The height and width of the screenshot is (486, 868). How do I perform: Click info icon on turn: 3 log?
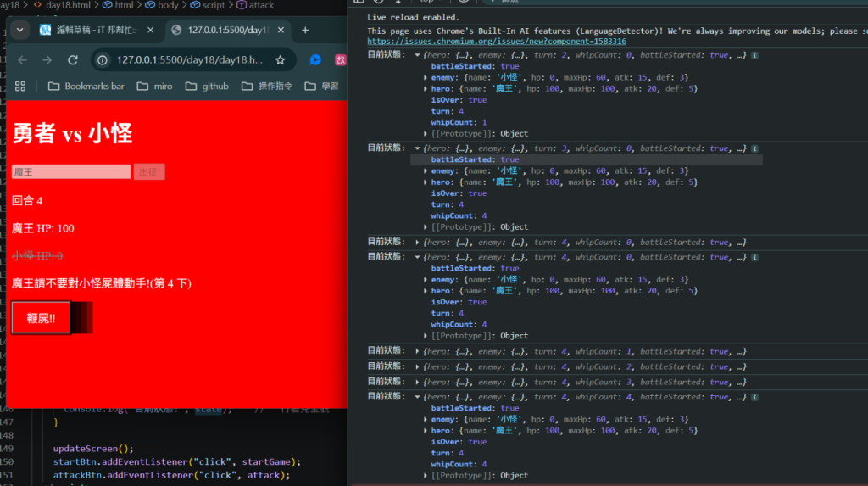754,148
